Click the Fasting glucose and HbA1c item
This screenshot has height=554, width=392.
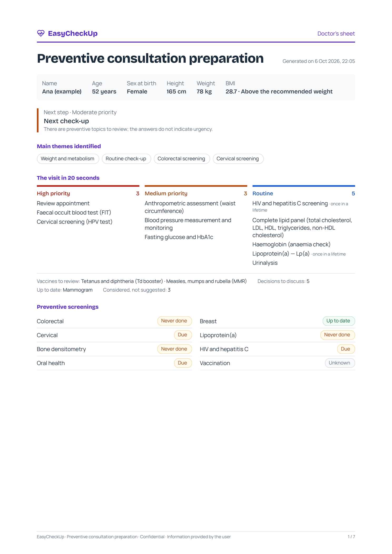click(179, 237)
